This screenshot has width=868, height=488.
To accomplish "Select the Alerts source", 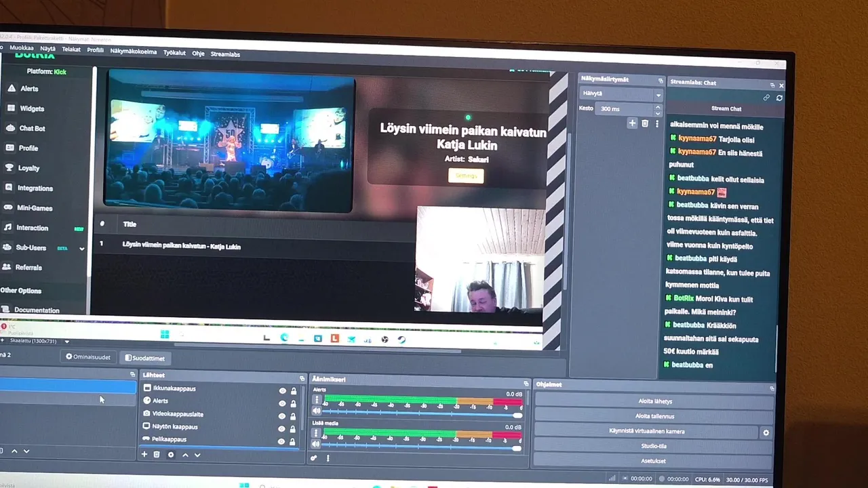I will (x=160, y=401).
